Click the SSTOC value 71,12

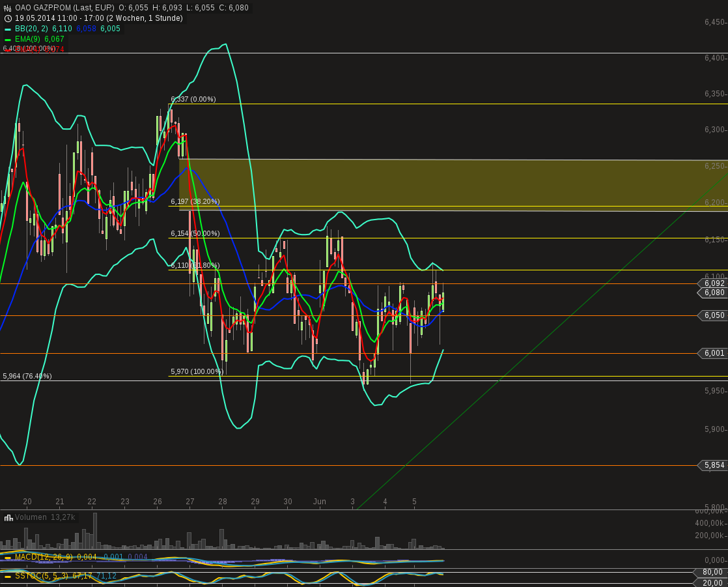[x=107, y=576]
